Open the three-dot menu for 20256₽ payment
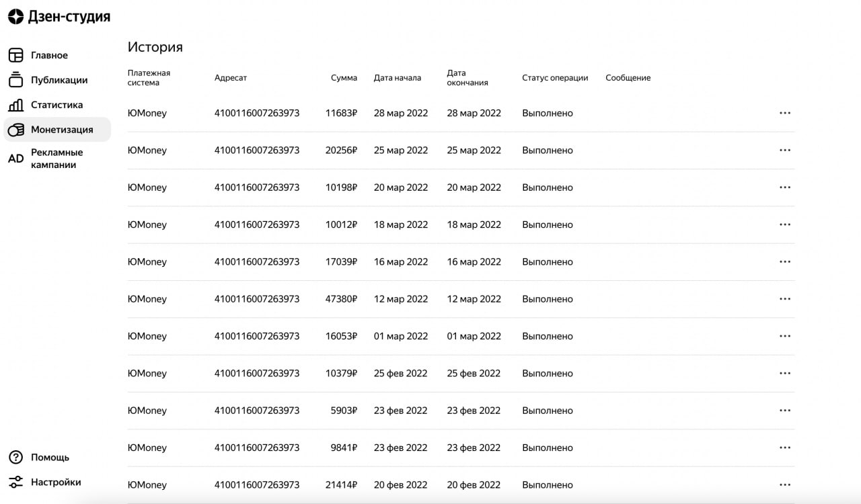This screenshot has height=504, width=861. [784, 151]
